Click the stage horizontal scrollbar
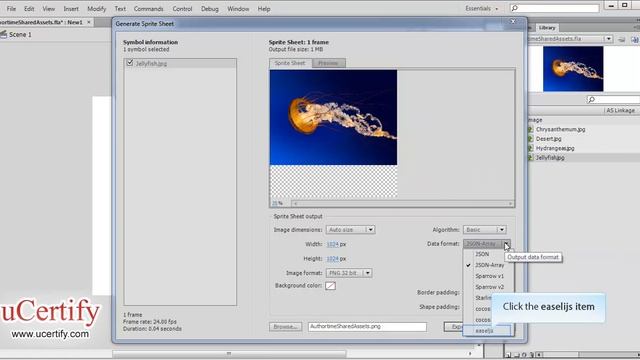640x360 pixels. click(229, 353)
